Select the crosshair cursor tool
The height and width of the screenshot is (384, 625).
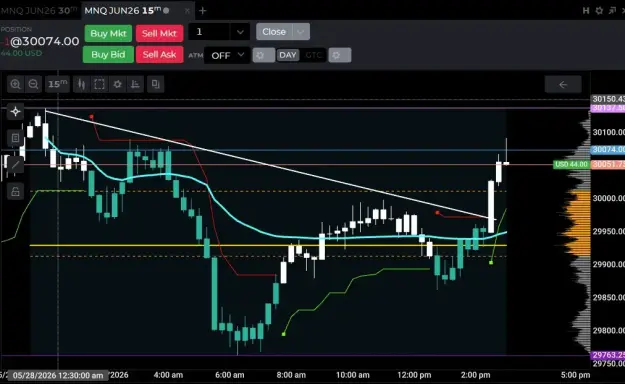pyautogui.click(x=16, y=112)
